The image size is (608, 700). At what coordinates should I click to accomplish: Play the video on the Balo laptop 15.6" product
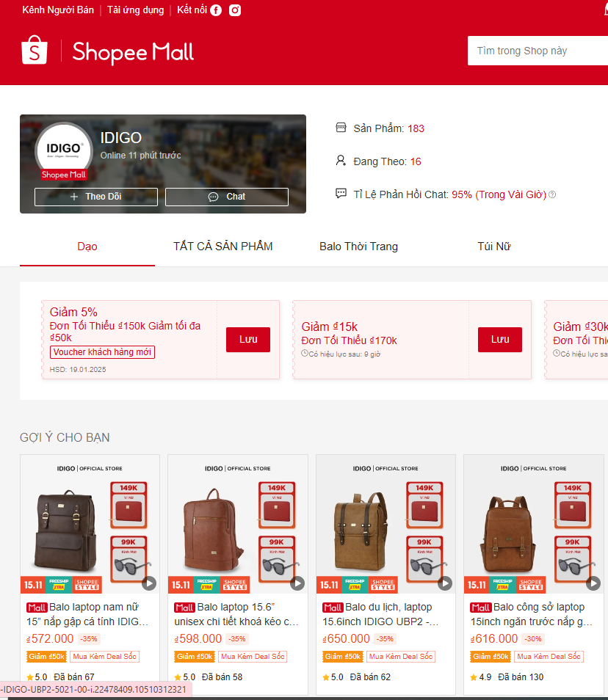click(x=297, y=583)
